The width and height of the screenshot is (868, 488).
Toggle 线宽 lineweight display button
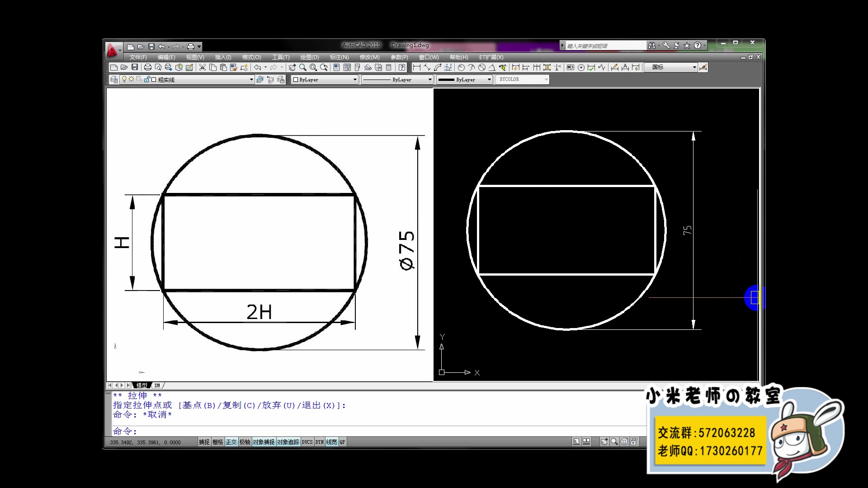click(331, 442)
